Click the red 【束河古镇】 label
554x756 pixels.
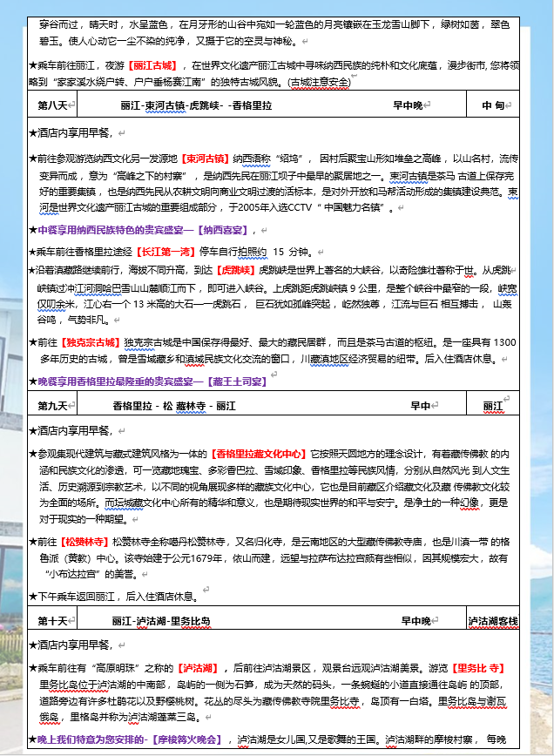[x=206, y=159]
